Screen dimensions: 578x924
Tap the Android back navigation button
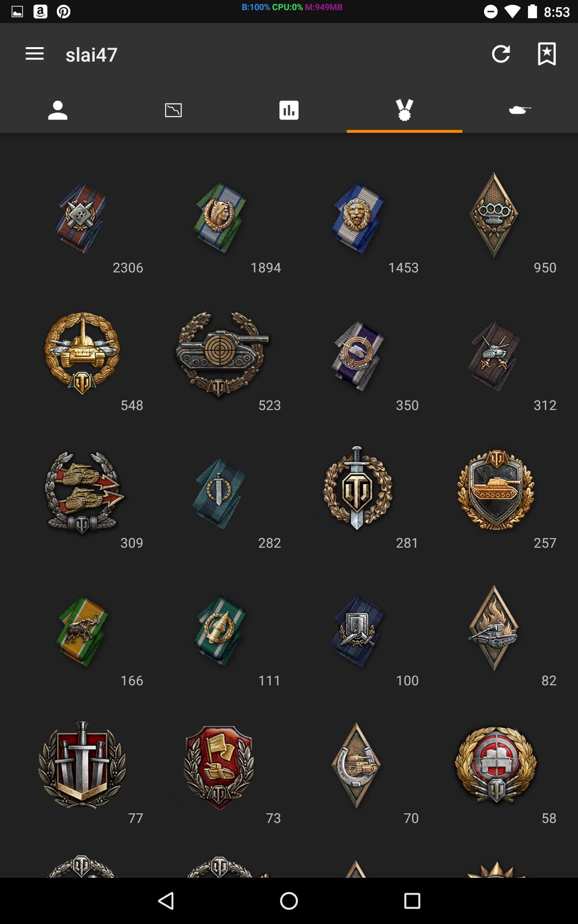(166, 901)
